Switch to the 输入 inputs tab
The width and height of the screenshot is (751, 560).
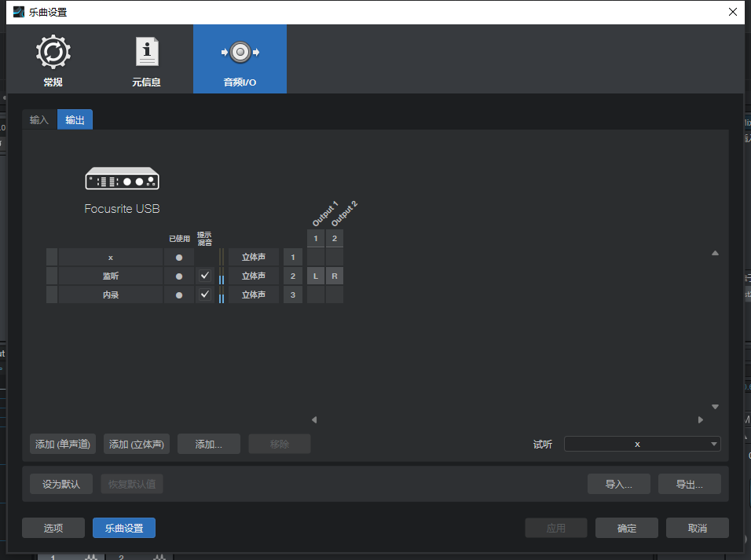(39, 120)
